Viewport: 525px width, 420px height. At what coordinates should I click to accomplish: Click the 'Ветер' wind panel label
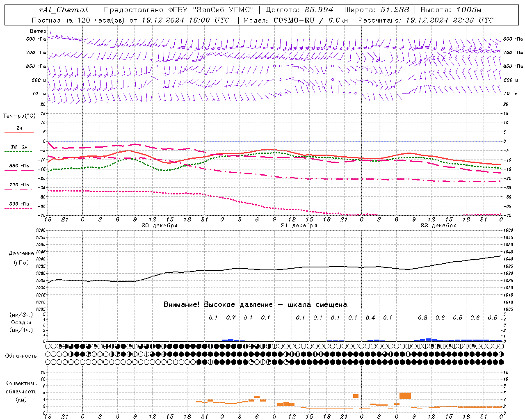coord(38,31)
